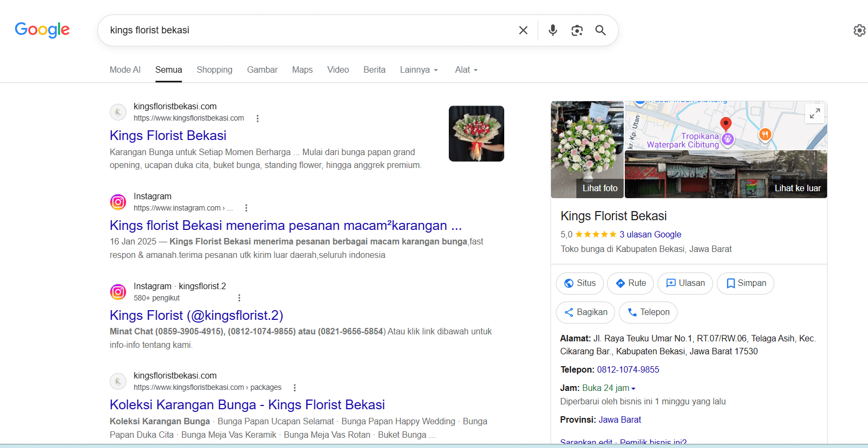Image resolution: width=868 pixels, height=448 pixels.
Task: Click Instagram favicon of 16 Jan 2025 result
Action: (x=118, y=202)
